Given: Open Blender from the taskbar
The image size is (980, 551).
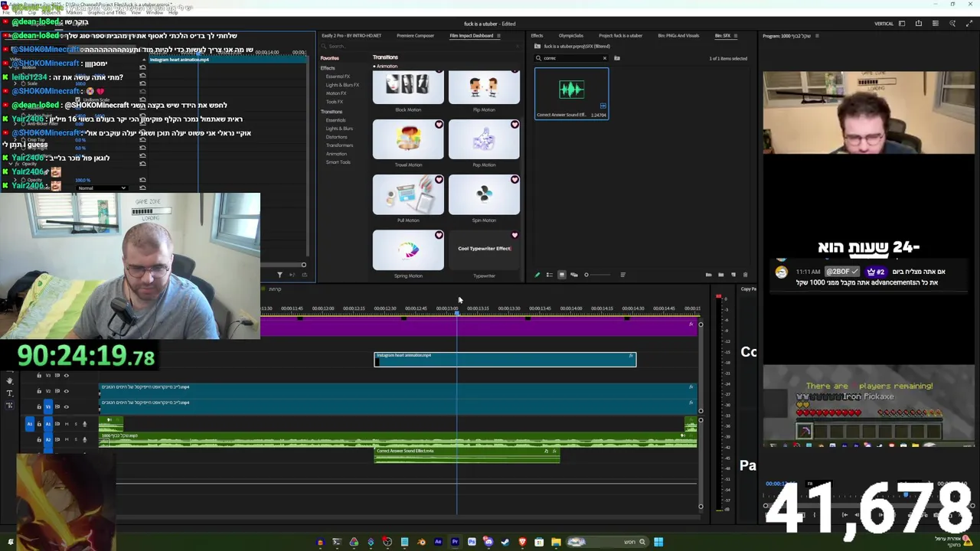Looking at the screenshot, I should point(421,542).
